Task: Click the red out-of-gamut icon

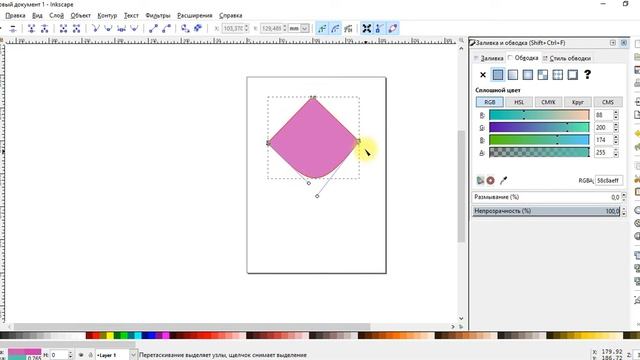Action: 491,180
